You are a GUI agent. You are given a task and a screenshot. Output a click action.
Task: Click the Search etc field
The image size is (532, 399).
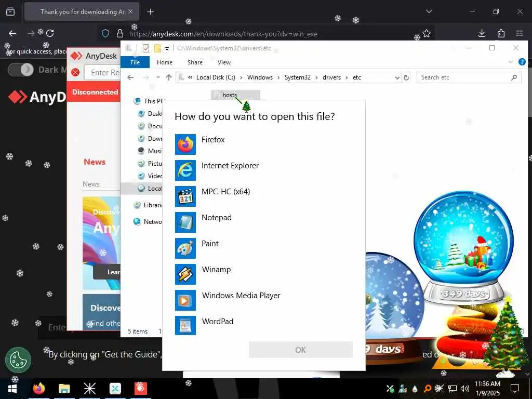[469, 77]
